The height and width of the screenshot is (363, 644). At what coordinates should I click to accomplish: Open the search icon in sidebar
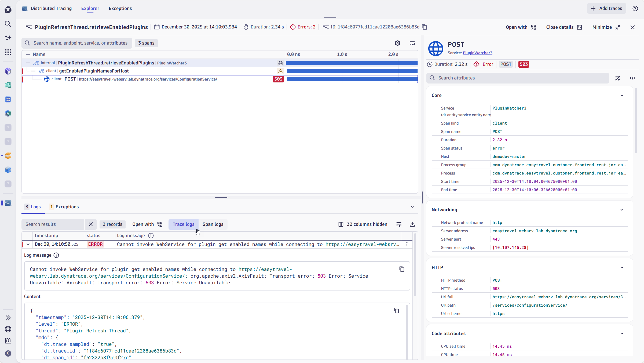tap(8, 24)
